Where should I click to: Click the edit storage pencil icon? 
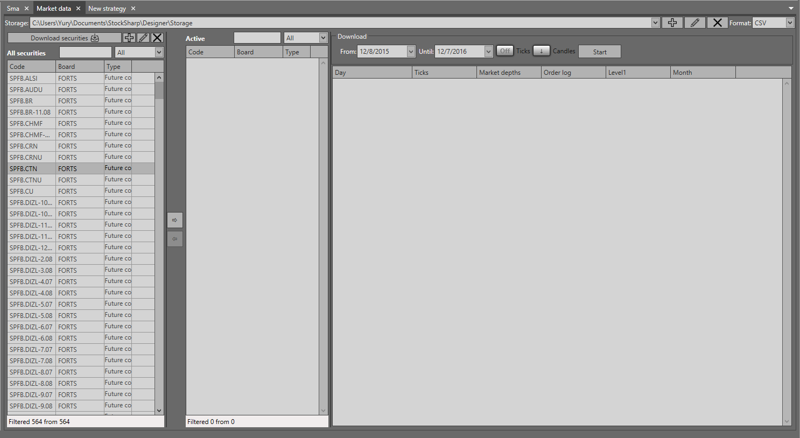pyautogui.click(x=695, y=22)
